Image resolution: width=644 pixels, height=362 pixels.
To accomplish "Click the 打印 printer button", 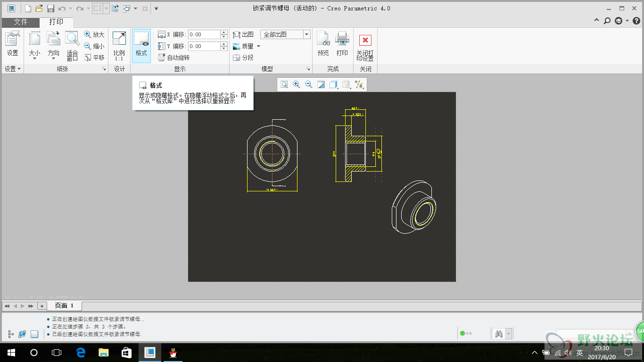I will (x=342, y=44).
